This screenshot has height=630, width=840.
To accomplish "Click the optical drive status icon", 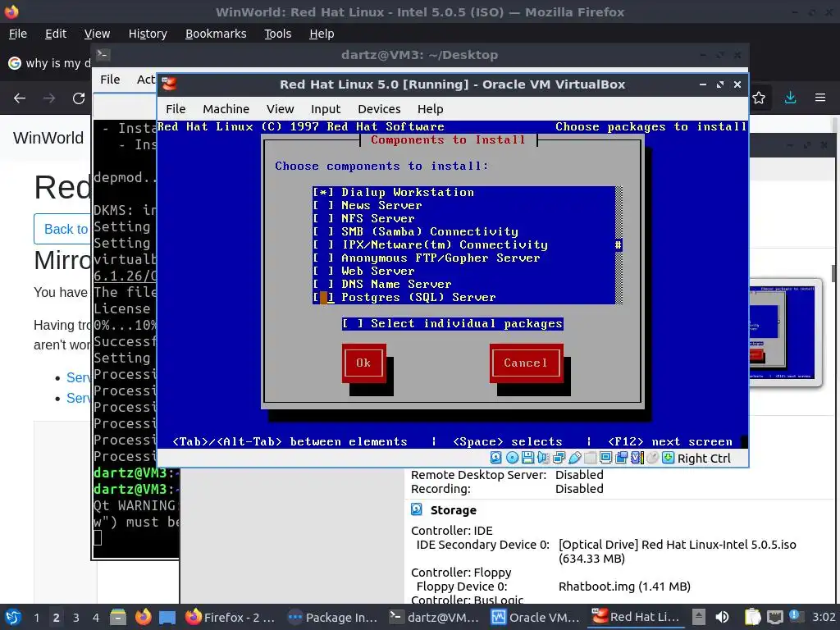I will click(512, 458).
